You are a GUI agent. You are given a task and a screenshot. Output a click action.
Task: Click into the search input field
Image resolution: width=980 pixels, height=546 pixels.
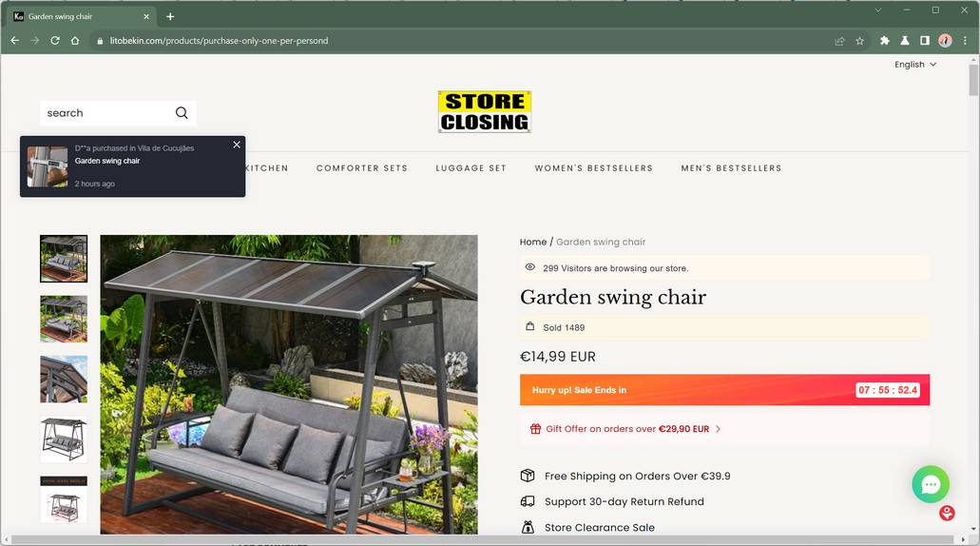106,113
